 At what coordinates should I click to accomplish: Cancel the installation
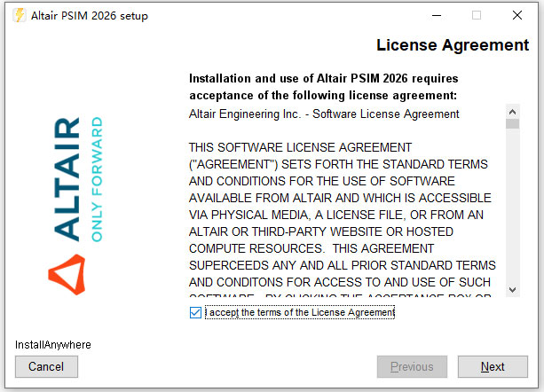coord(46,366)
